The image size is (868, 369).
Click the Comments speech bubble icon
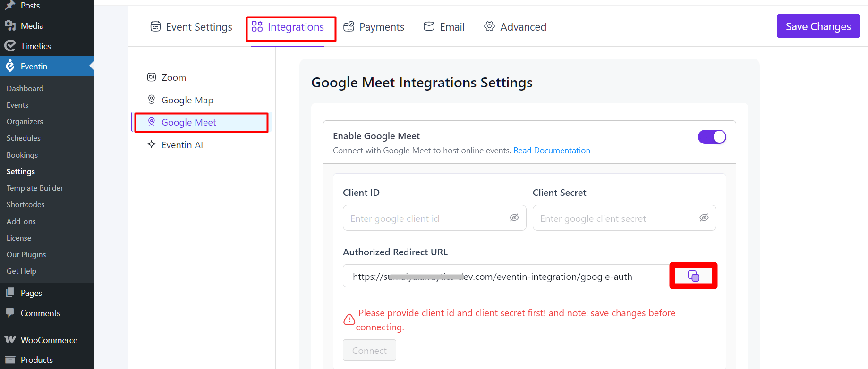coord(10,312)
